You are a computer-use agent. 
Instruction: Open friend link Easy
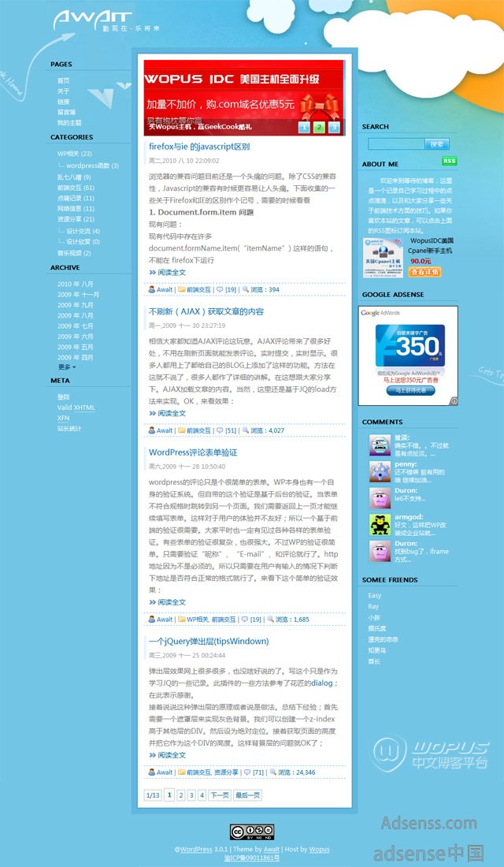tap(375, 596)
